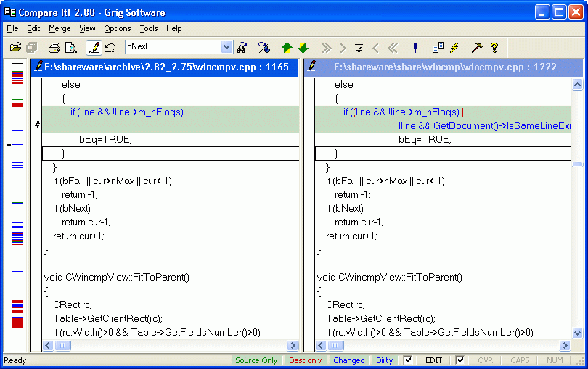588x369 pixels.
Task: Click 'return cur+1;' line in left pane
Action: click(x=78, y=236)
